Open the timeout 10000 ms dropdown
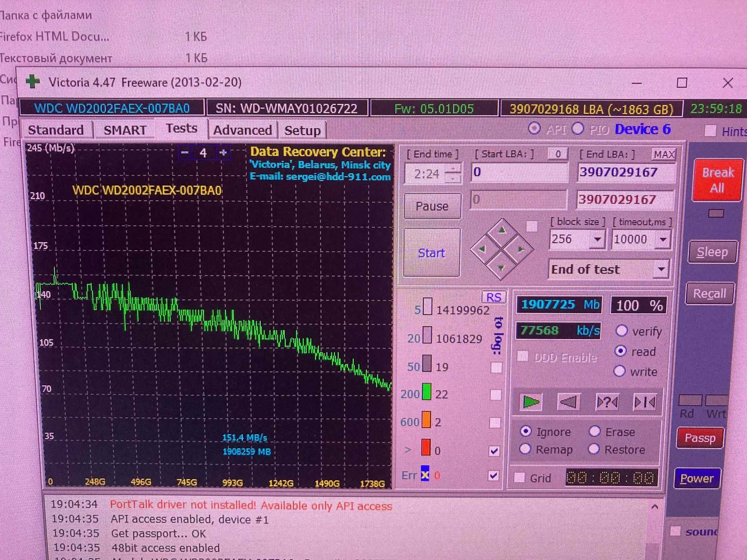747x560 pixels. pos(663,239)
